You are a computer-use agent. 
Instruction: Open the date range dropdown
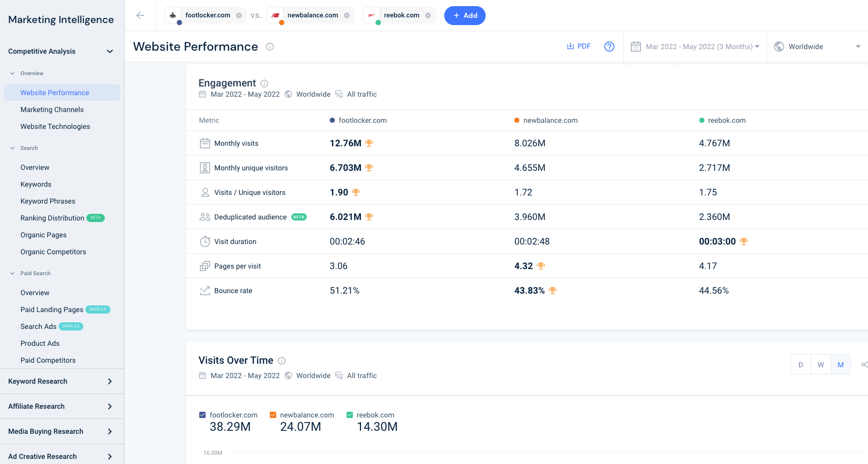point(695,47)
